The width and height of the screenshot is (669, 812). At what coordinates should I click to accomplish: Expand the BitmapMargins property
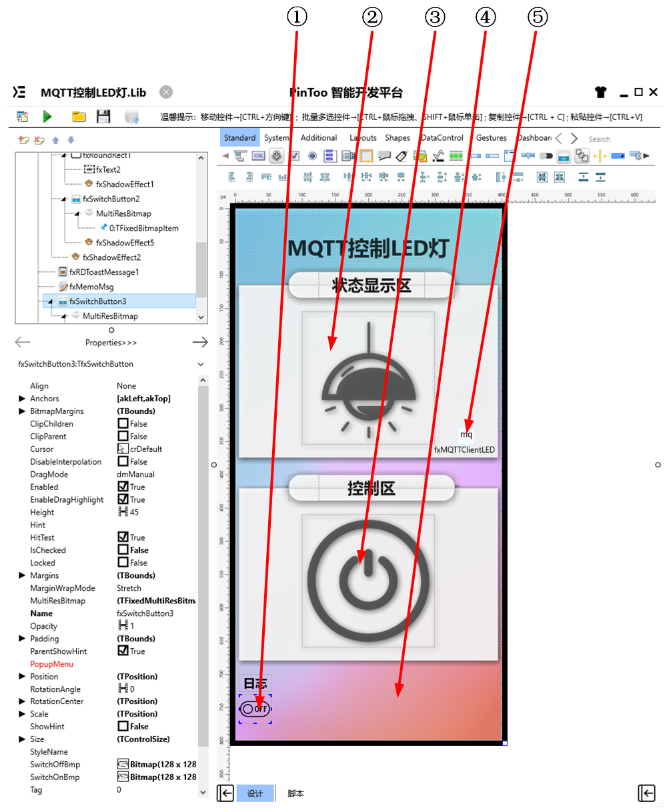click(22, 411)
